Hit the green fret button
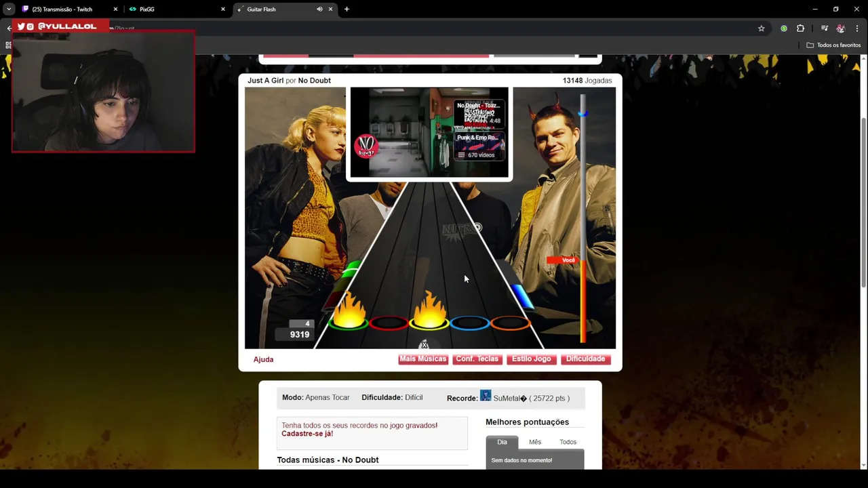 click(349, 324)
